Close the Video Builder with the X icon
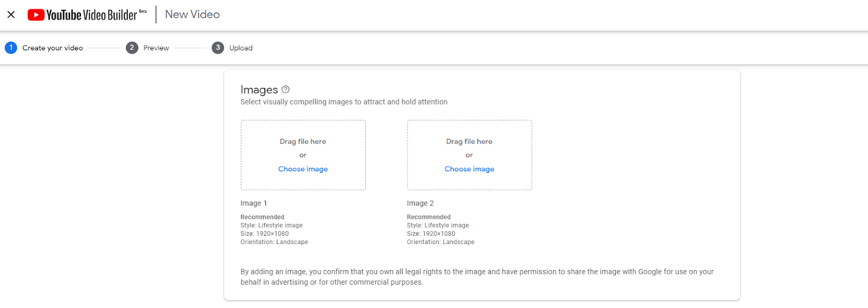 click(x=11, y=15)
